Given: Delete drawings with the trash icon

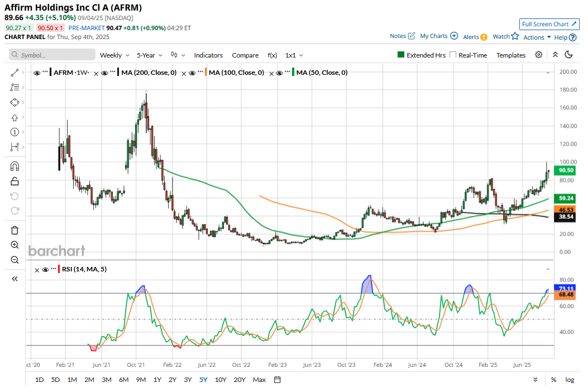Looking at the screenshot, I should (15, 230).
